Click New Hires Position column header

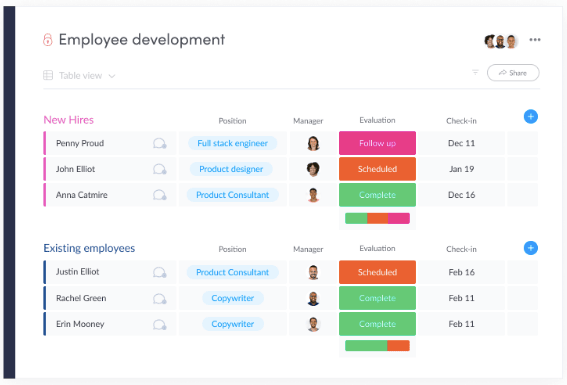click(232, 121)
